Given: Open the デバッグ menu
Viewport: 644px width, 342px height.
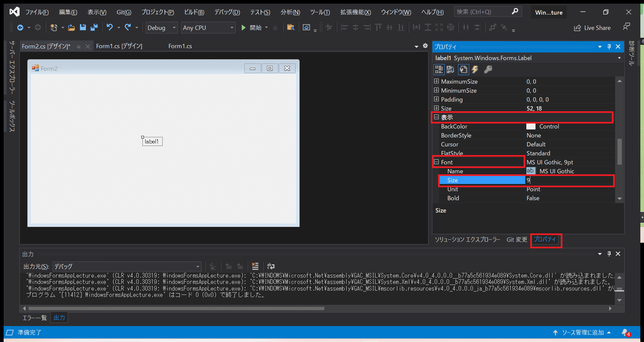Looking at the screenshot, I should pos(227,12).
